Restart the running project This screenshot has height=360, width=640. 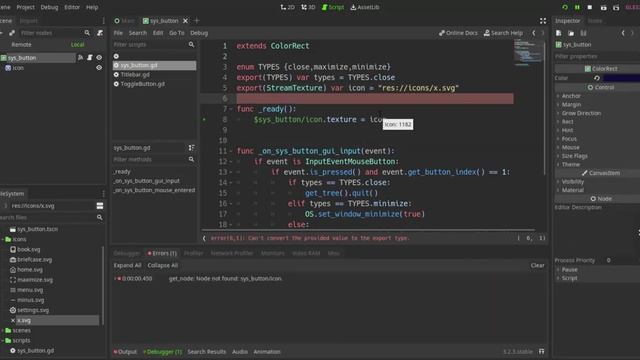click(x=565, y=7)
